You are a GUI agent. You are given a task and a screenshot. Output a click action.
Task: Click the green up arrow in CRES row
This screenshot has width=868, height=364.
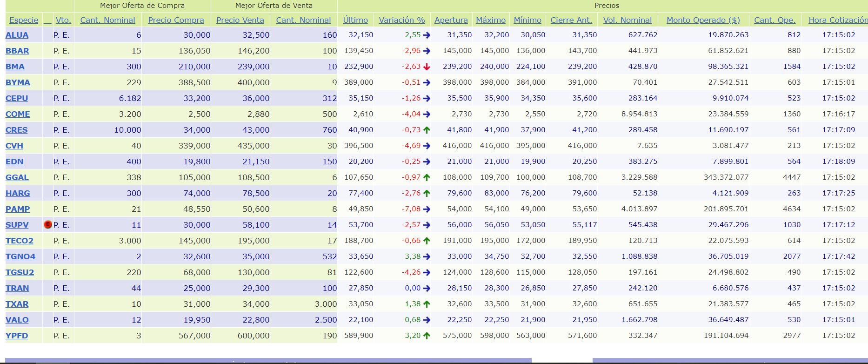(427, 130)
